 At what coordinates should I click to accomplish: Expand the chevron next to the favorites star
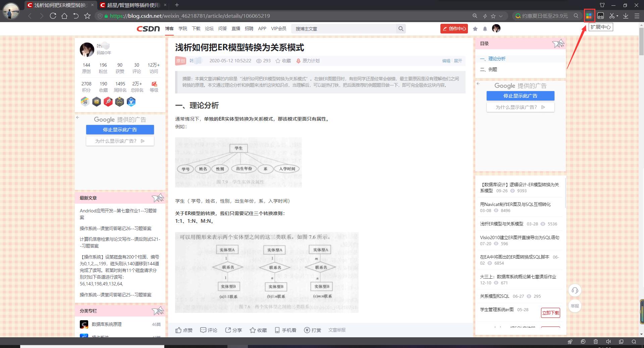pyautogui.click(x=500, y=16)
